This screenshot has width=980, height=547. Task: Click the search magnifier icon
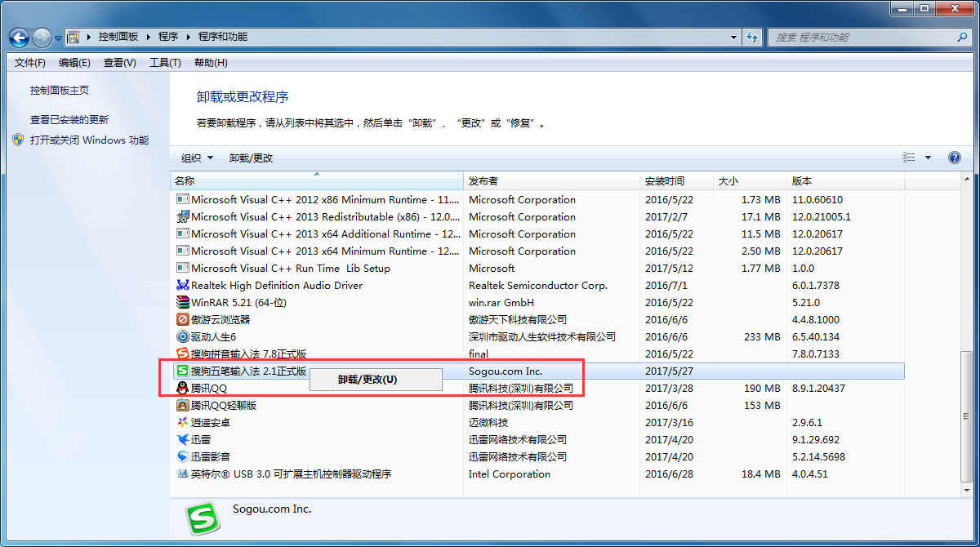click(962, 37)
